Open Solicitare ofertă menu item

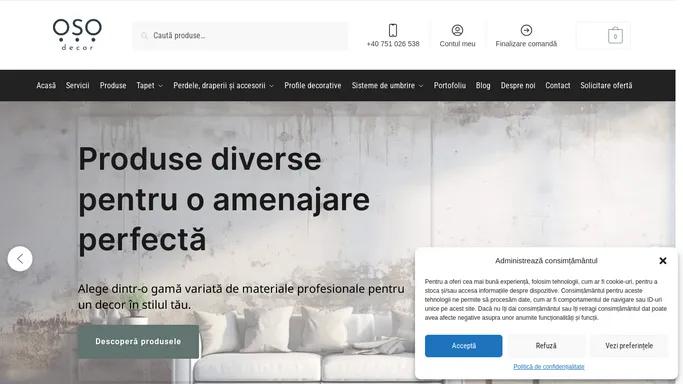[x=606, y=85]
